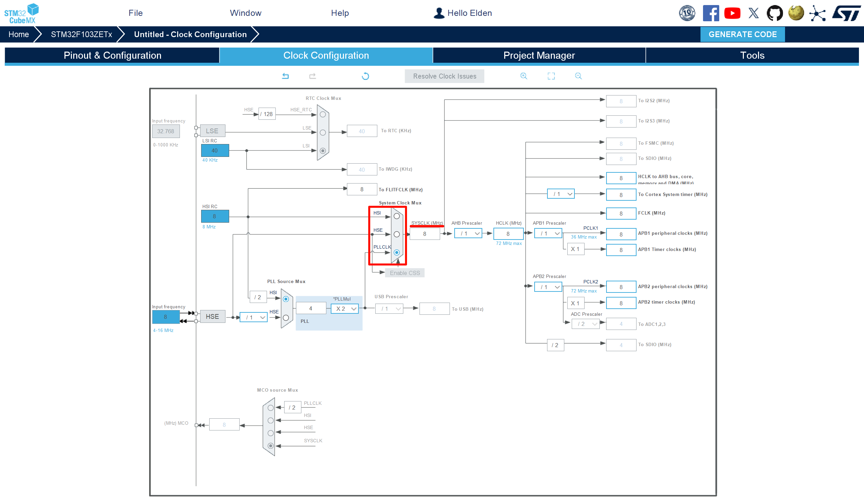Select HSI in System Clock Mux

click(x=397, y=216)
